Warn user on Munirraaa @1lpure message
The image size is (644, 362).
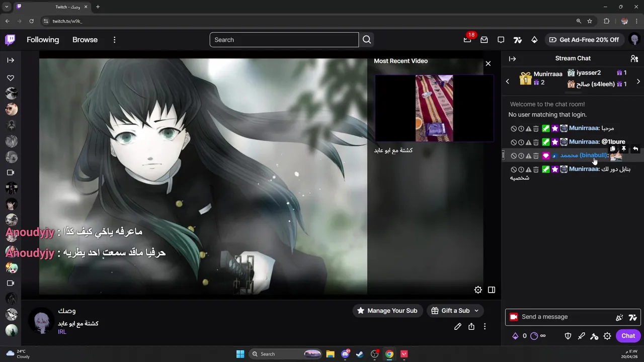(x=528, y=142)
